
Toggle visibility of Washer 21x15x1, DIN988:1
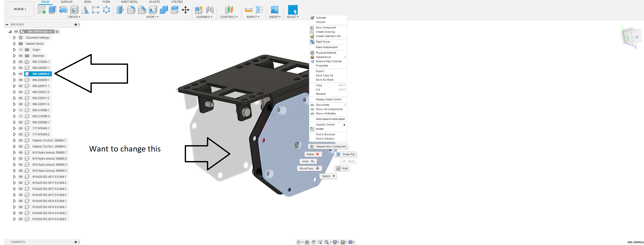coord(21,140)
